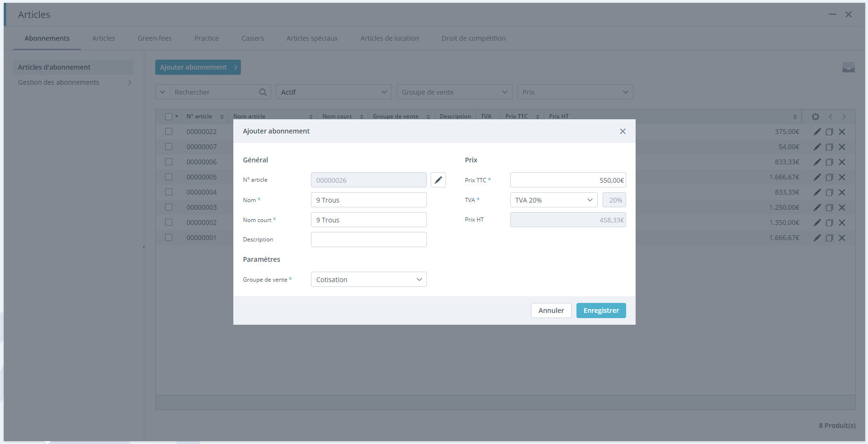Delete article 00000001
The height and width of the screenshot is (444, 868).
point(842,238)
